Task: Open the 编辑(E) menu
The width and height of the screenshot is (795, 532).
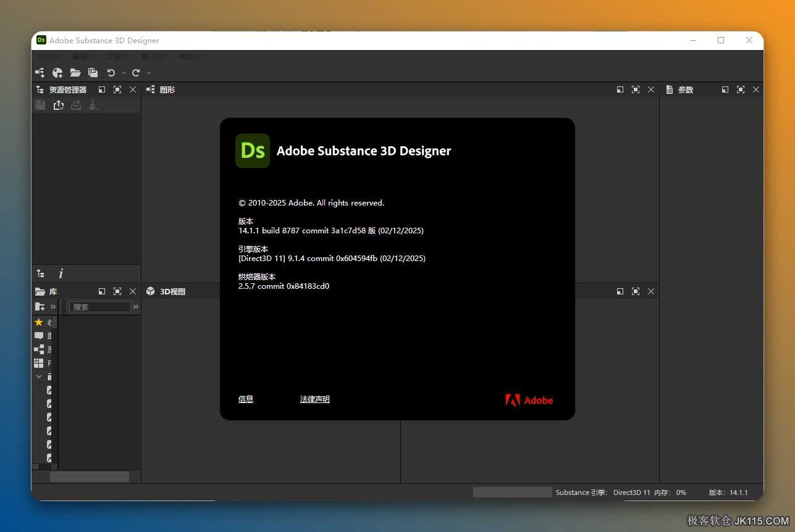Action: (x=83, y=57)
